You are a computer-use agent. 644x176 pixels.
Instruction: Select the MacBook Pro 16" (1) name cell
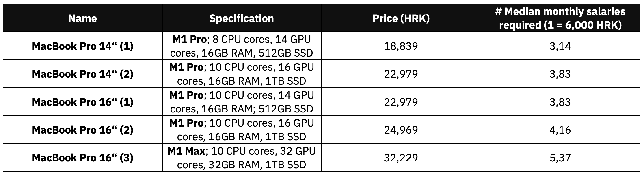(82, 102)
